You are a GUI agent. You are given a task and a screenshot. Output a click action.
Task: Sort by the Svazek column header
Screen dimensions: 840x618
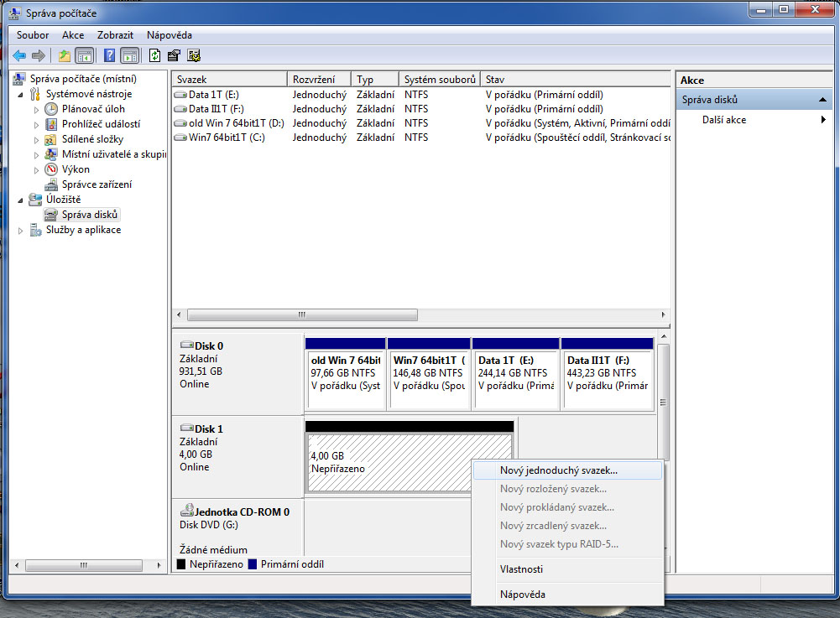[x=230, y=80]
